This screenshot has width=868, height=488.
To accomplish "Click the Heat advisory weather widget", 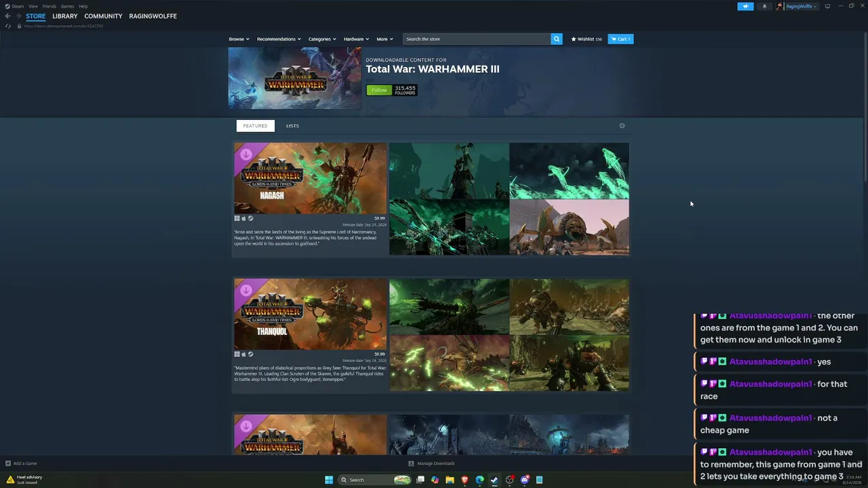I will (24, 480).
